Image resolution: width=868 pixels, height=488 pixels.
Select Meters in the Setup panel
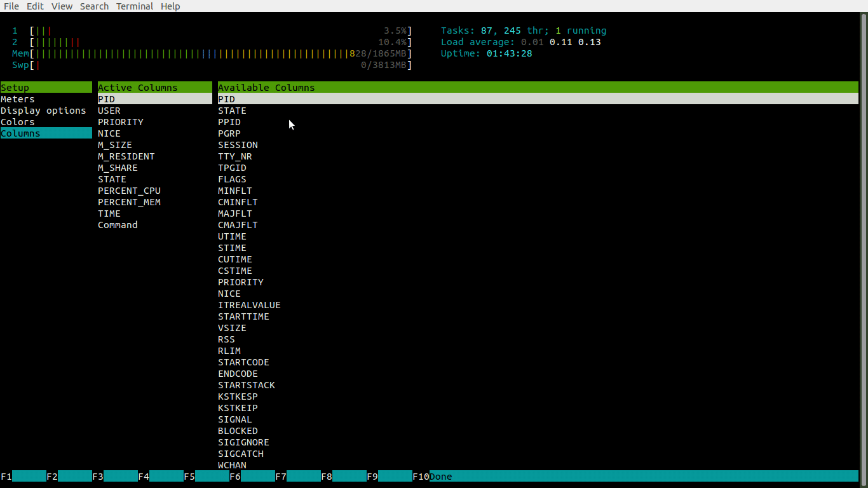pyautogui.click(x=18, y=99)
